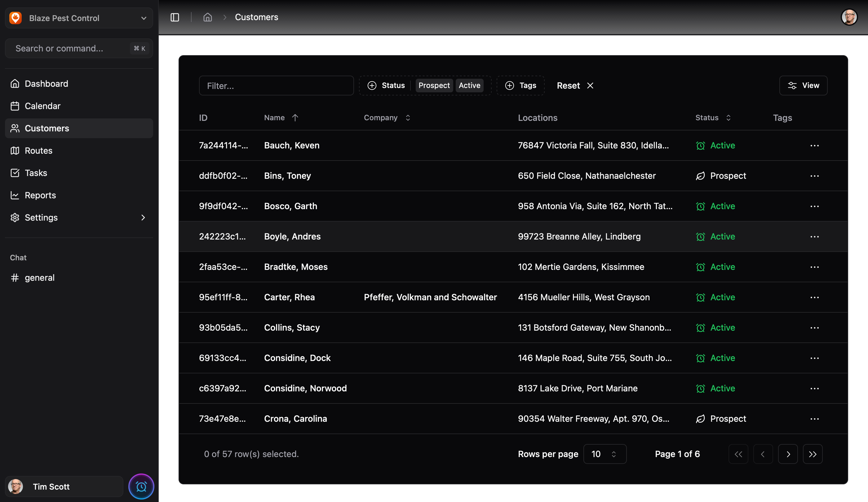
Task: Go to the next page arrow
Action: (788, 454)
